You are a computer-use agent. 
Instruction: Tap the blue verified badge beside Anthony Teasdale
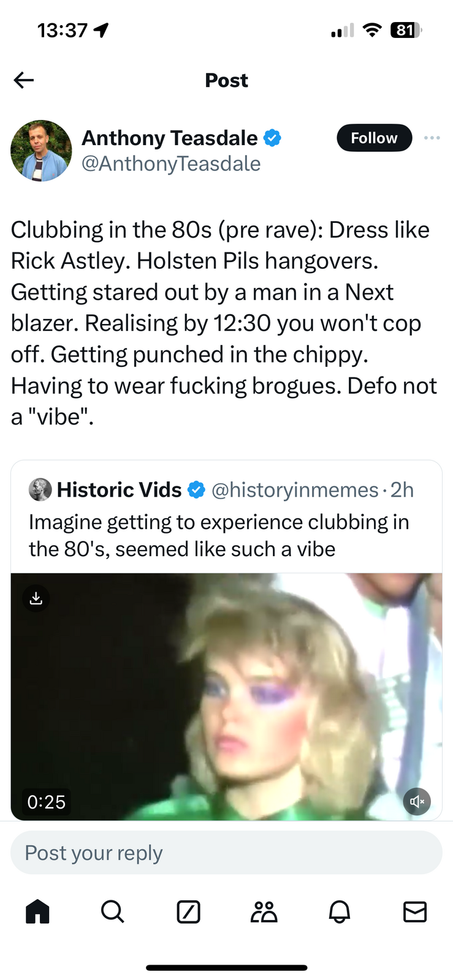point(272,138)
